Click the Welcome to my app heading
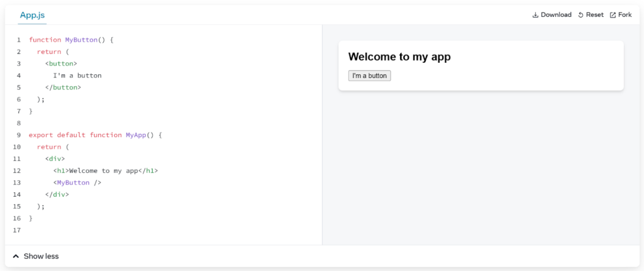 pyautogui.click(x=399, y=57)
